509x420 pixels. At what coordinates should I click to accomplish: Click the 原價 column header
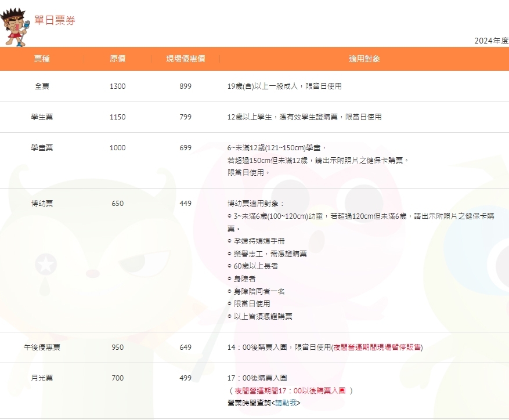pyautogui.click(x=117, y=59)
